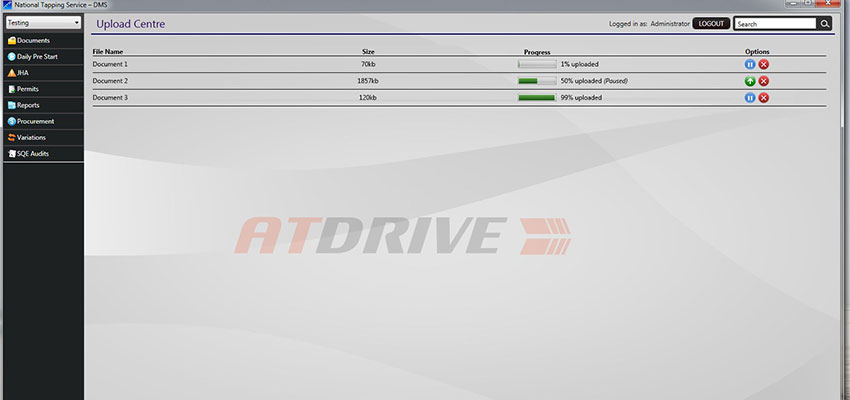Screen dimensions: 850x400
Task: Cancel the Document 2 upload
Action: click(763, 81)
